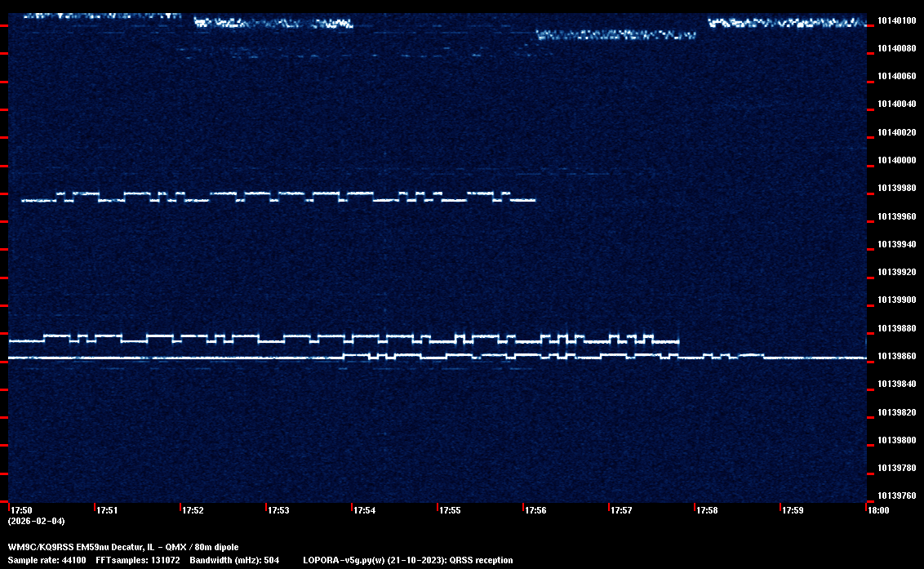Click the 17:50 time axis label
This screenshot has height=569, width=924.
coord(20,510)
